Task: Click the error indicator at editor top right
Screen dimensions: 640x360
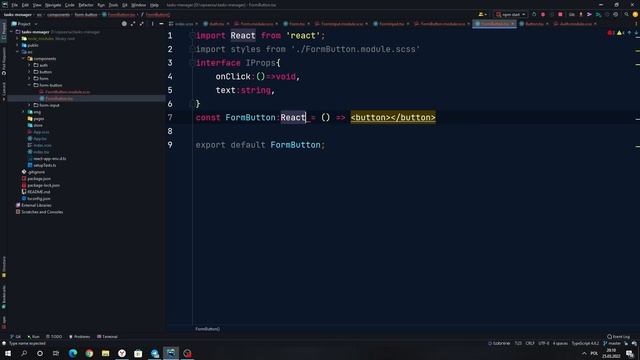Action: (611, 33)
